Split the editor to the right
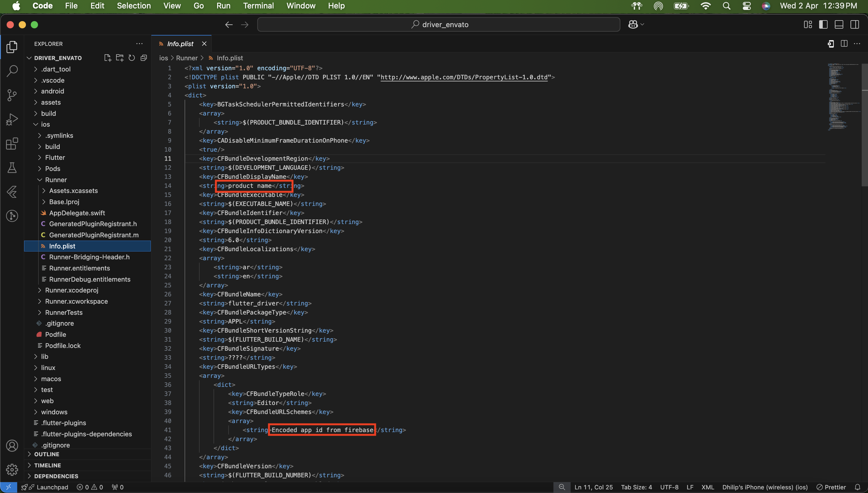Viewport: 868px width, 493px height. (844, 44)
